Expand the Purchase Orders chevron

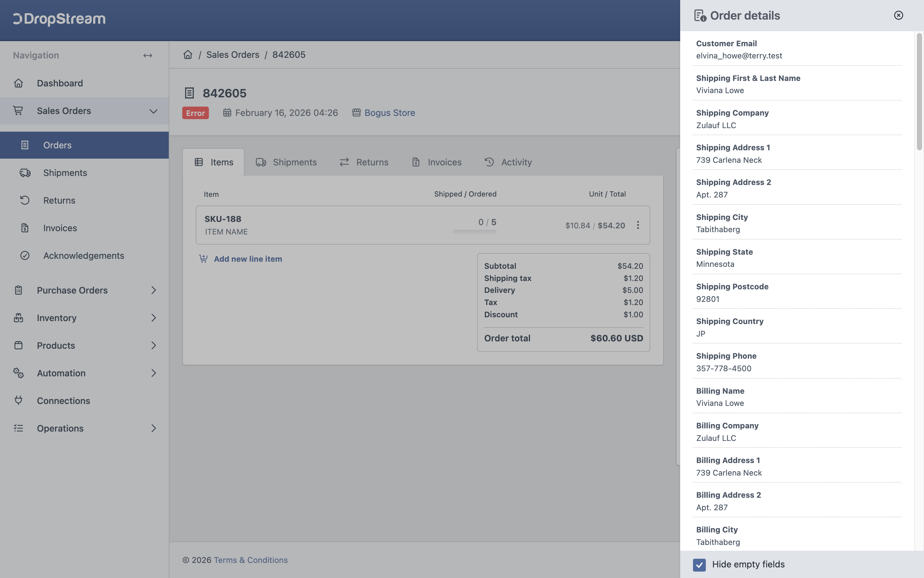pos(153,290)
